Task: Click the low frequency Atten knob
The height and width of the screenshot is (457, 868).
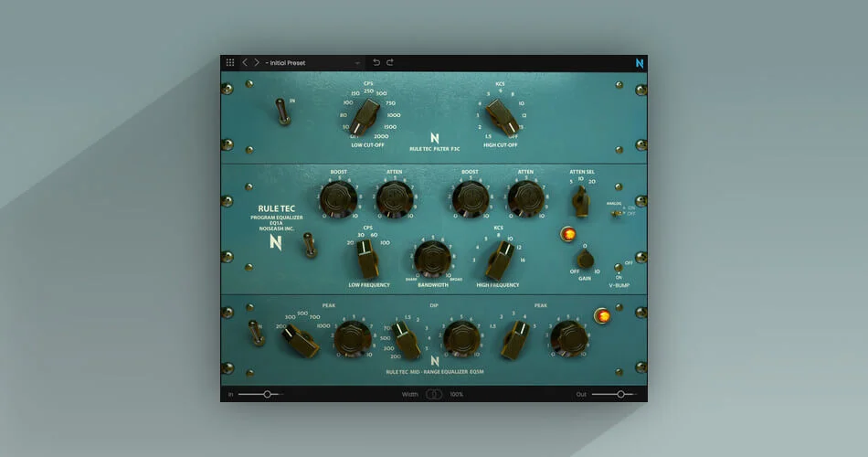Action: click(395, 198)
